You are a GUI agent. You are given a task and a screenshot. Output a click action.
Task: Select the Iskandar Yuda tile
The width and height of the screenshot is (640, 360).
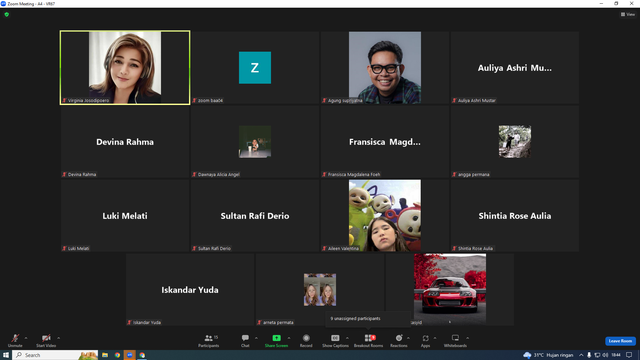(190, 289)
